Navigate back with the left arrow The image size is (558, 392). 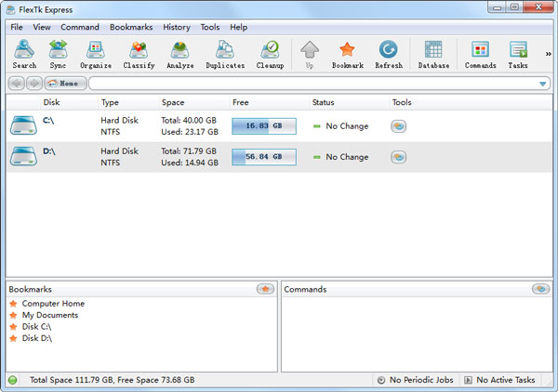[17, 84]
